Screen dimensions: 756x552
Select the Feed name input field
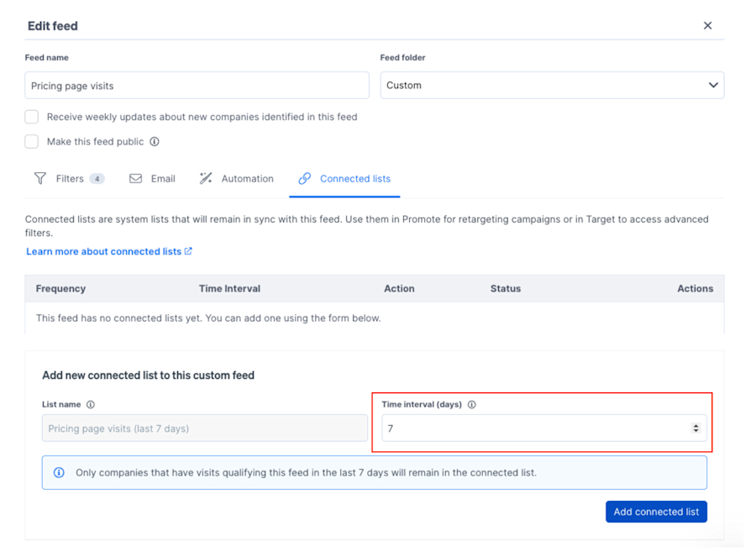pyautogui.click(x=197, y=85)
